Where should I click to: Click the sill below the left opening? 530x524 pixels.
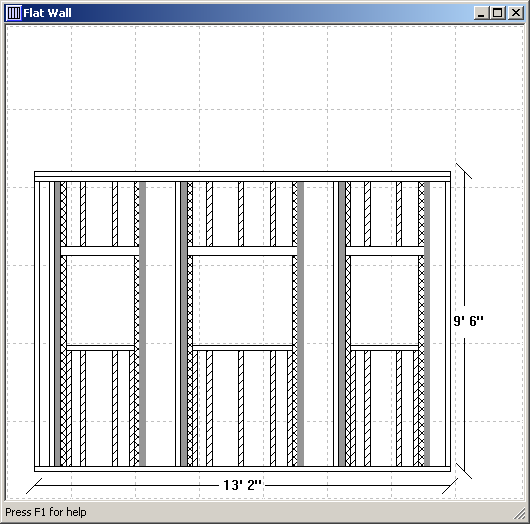click(x=100, y=348)
